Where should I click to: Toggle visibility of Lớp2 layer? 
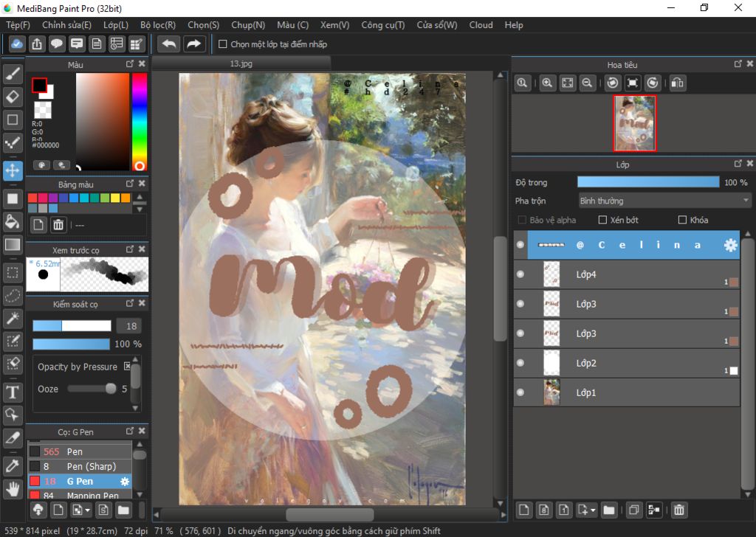520,363
